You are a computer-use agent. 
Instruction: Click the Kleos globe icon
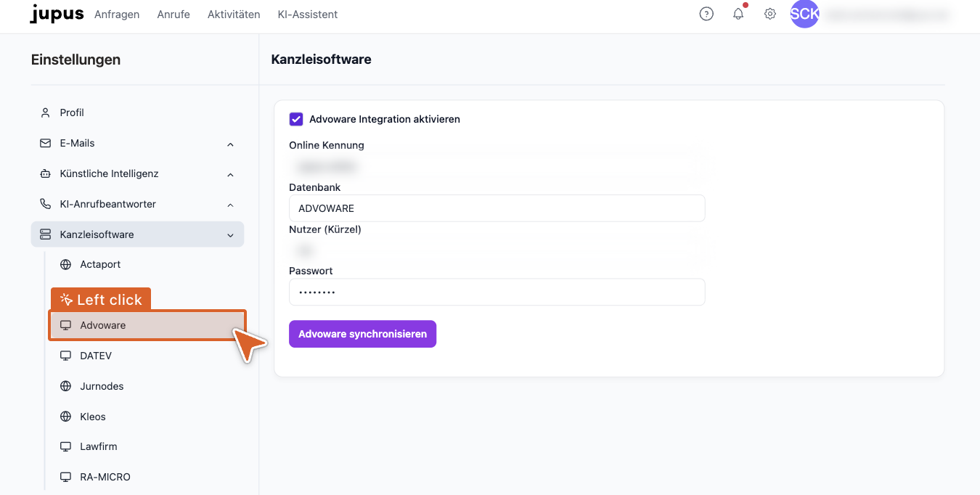(x=66, y=417)
